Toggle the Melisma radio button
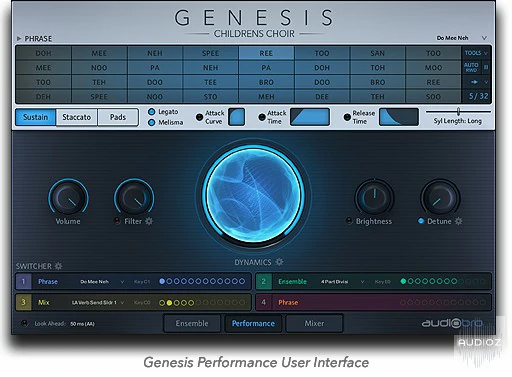The height and width of the screenshot is (377, 512). pos(152,122)
